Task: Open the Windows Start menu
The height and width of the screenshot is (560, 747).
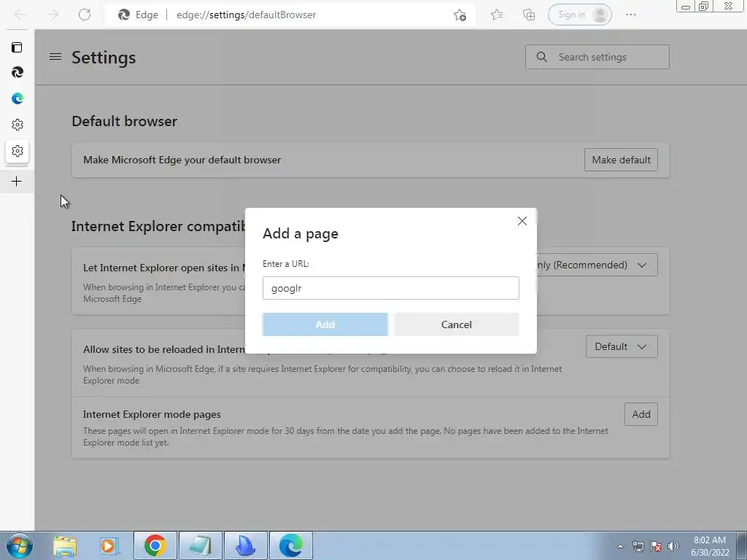Action: [20, 545]
